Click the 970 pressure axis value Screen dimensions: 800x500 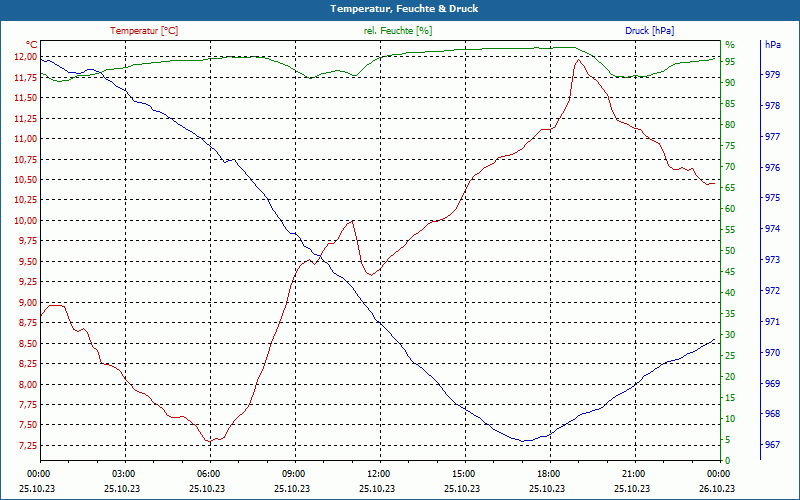773,352
